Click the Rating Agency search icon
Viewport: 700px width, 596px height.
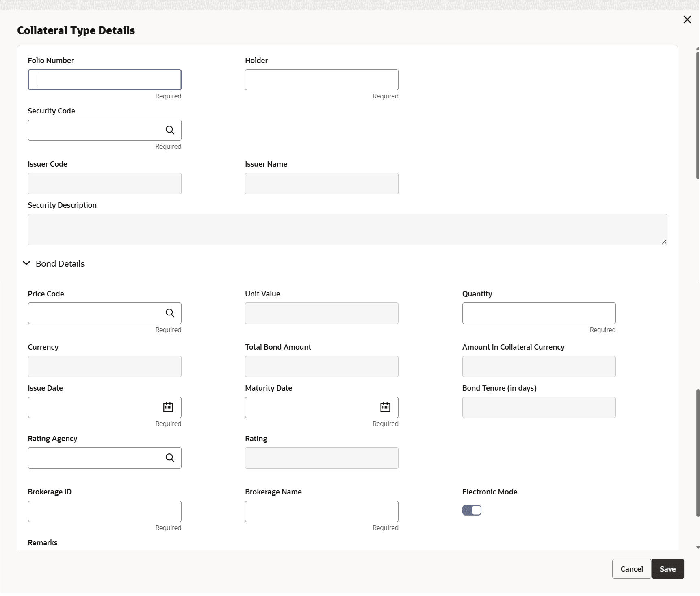170,458
